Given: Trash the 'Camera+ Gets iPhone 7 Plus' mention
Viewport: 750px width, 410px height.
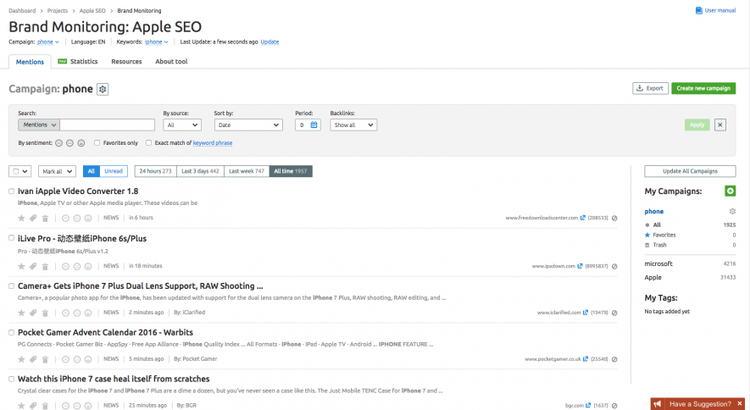Looking at the screenshot, I should pos(45,313).
